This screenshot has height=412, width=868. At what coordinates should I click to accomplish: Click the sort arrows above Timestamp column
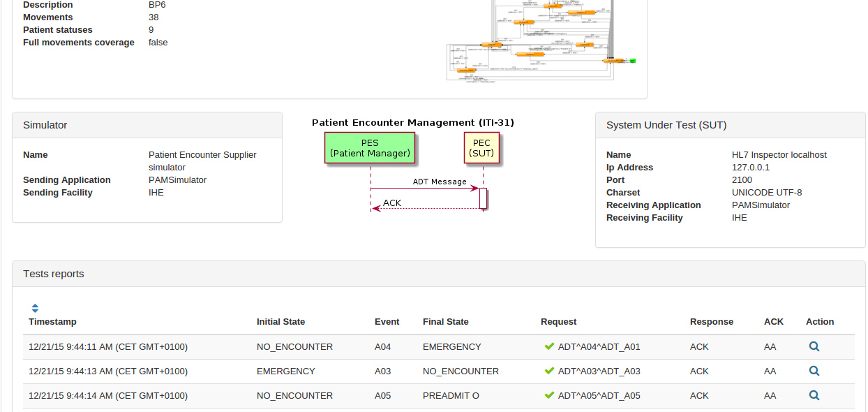coord(35,308)
